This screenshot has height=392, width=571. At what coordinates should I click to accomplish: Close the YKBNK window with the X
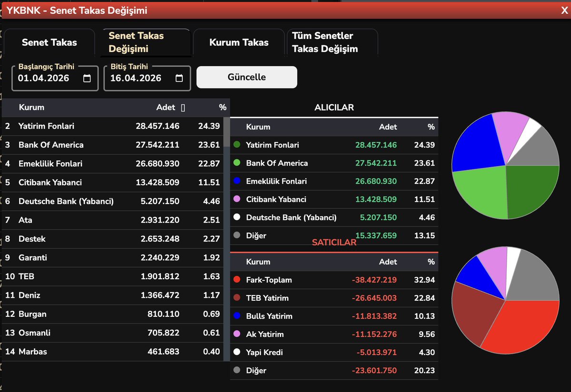pos(564,10)
